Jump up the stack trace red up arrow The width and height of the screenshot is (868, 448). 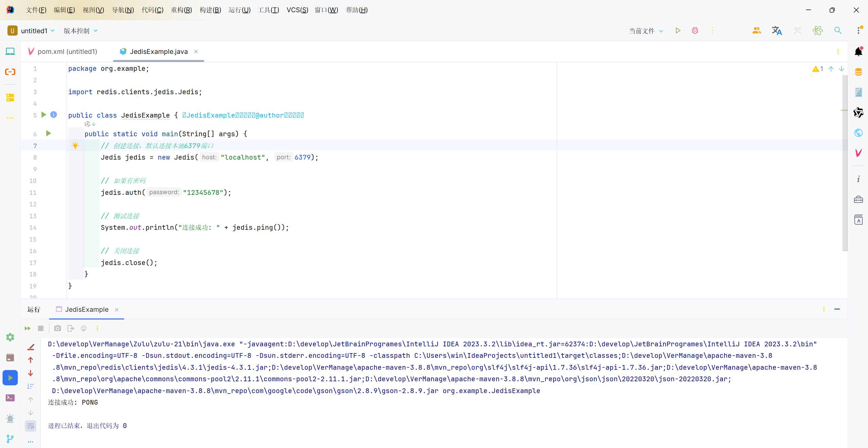31,360
